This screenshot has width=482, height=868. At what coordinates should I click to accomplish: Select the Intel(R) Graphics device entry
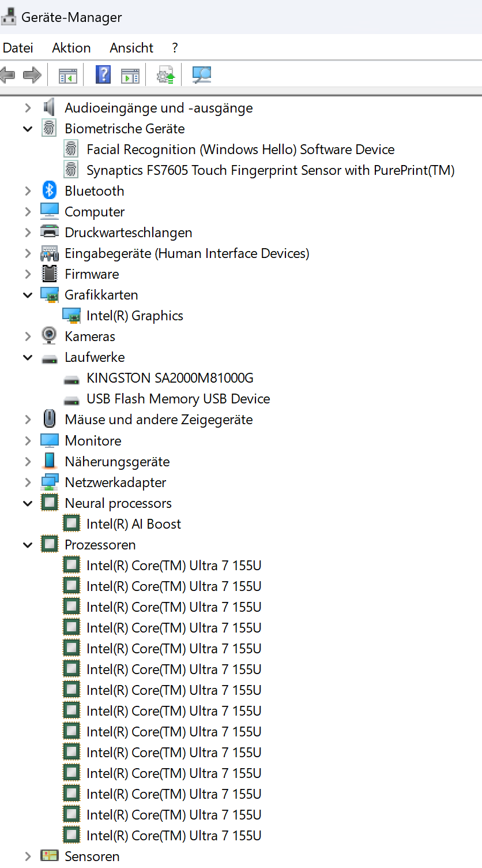(x=135, y=316)
